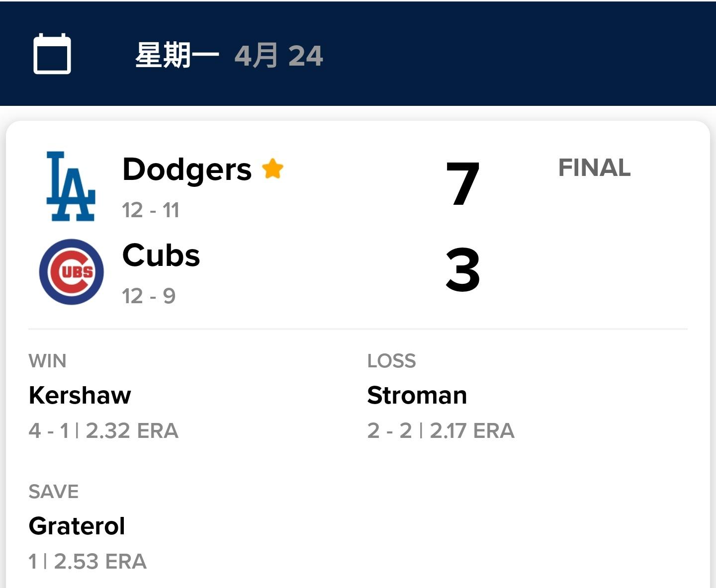This screenshot has height=588, width=716.
Task: Select the date label 星期一 4月 24
Action: click(x=229, y=55)
